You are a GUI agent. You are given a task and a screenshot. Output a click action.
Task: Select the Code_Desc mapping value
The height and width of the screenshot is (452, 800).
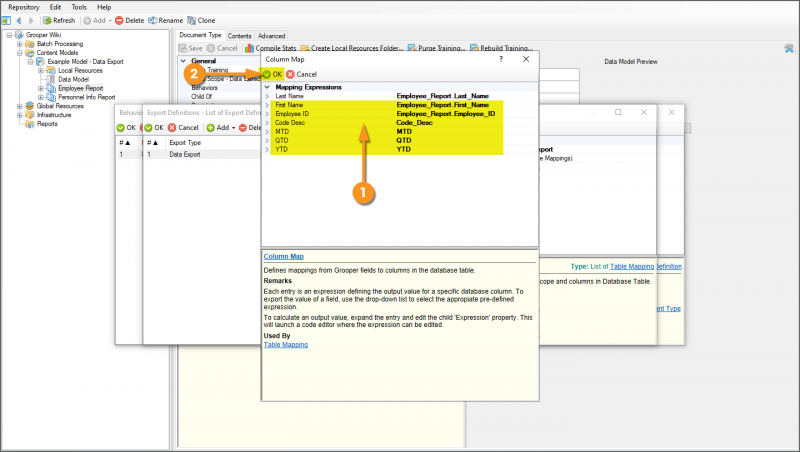[x=414, y=122]
